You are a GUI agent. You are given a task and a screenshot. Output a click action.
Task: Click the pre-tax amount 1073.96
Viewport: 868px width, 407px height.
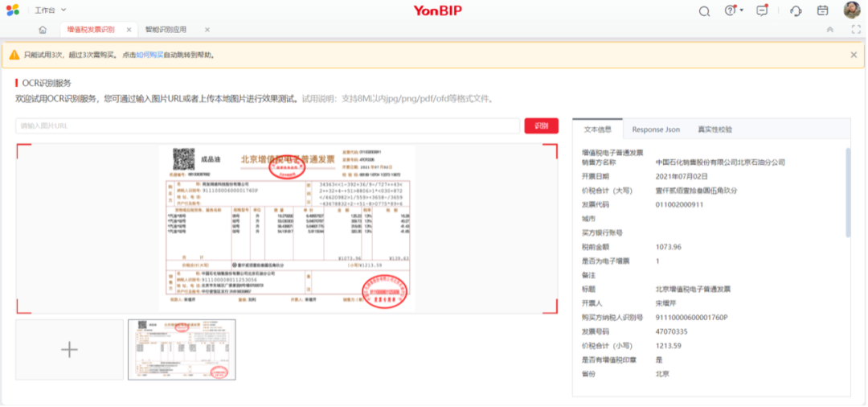(668, 247)
